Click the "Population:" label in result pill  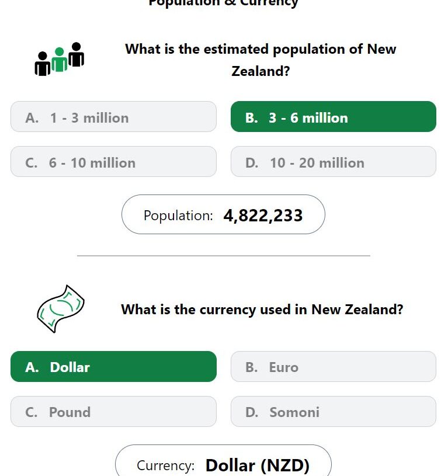[x=178, y=216]
